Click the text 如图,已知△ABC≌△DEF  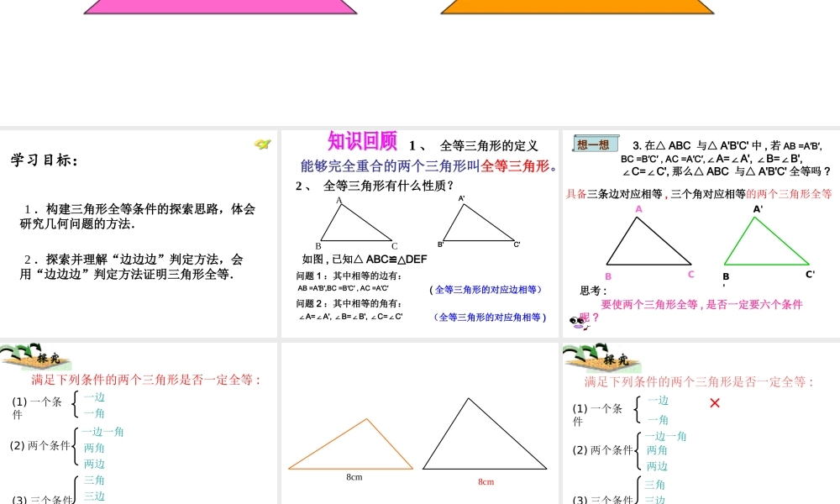tap(365, 260)
